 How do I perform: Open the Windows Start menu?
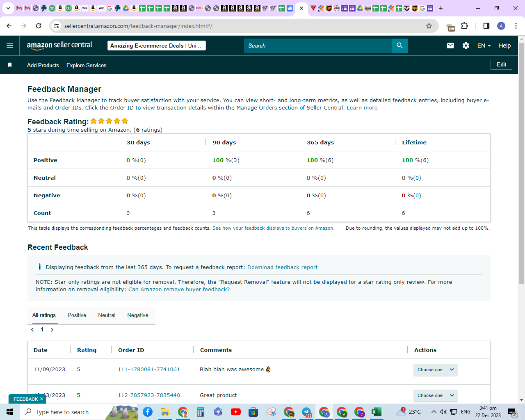10,412
